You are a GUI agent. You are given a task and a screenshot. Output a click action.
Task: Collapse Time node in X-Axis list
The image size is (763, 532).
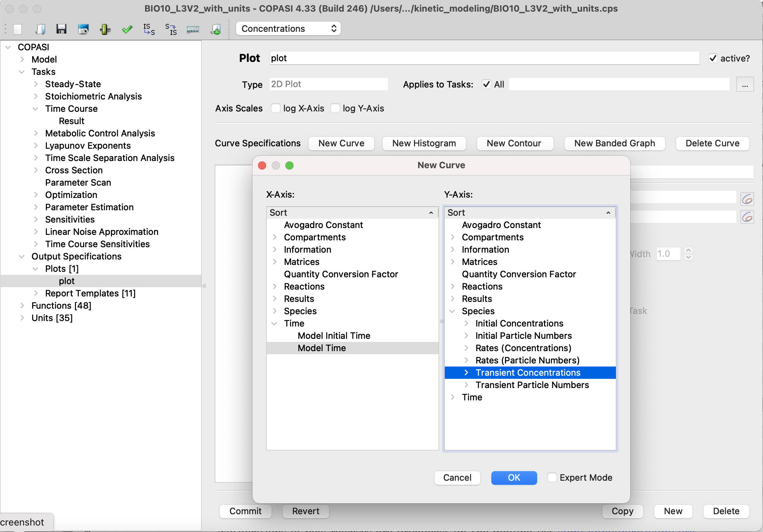274,323
